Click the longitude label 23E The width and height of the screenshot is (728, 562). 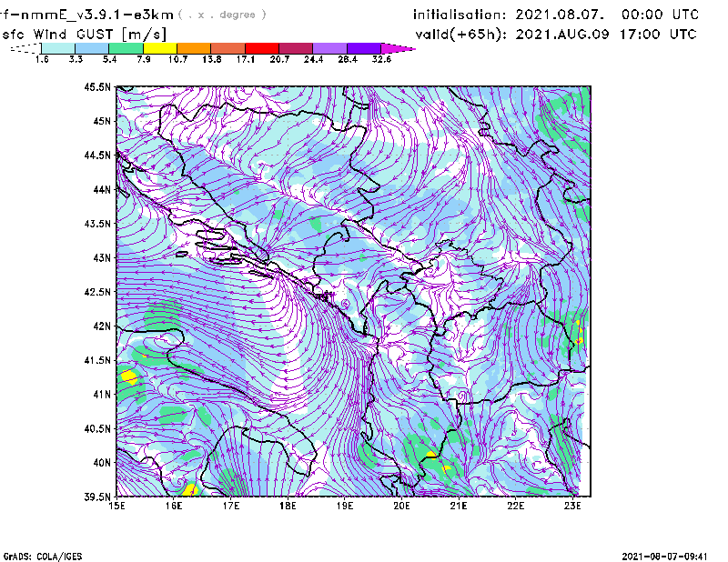[572, 506]
